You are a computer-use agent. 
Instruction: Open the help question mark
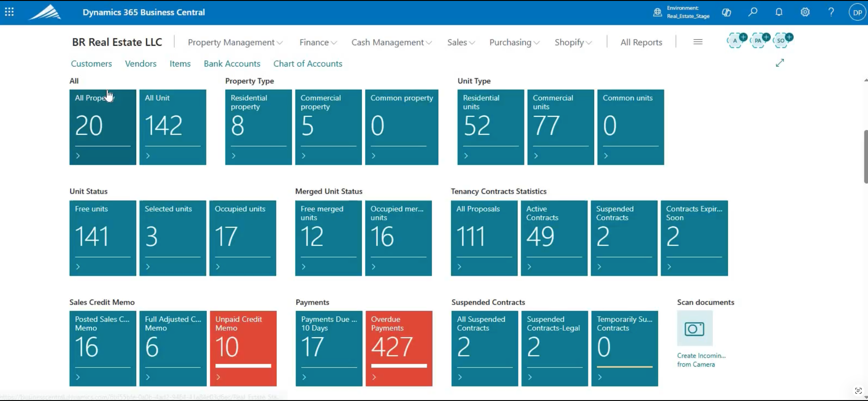point(831,12)
